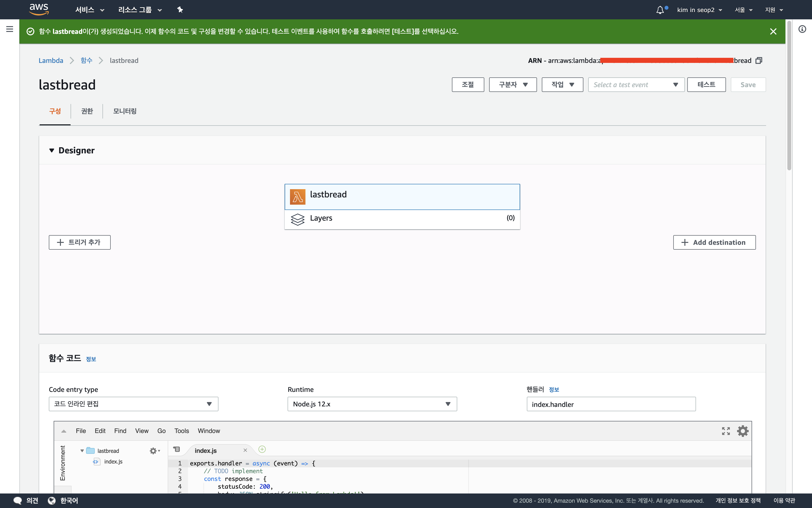The image size is (812, 508).
Task: Open the Code entry type dropdown
Action: click(134, 404)
